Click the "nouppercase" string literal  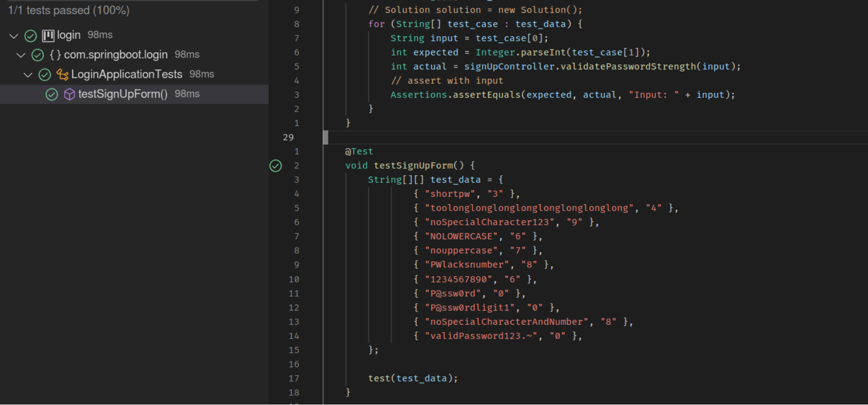pos(461,251)
